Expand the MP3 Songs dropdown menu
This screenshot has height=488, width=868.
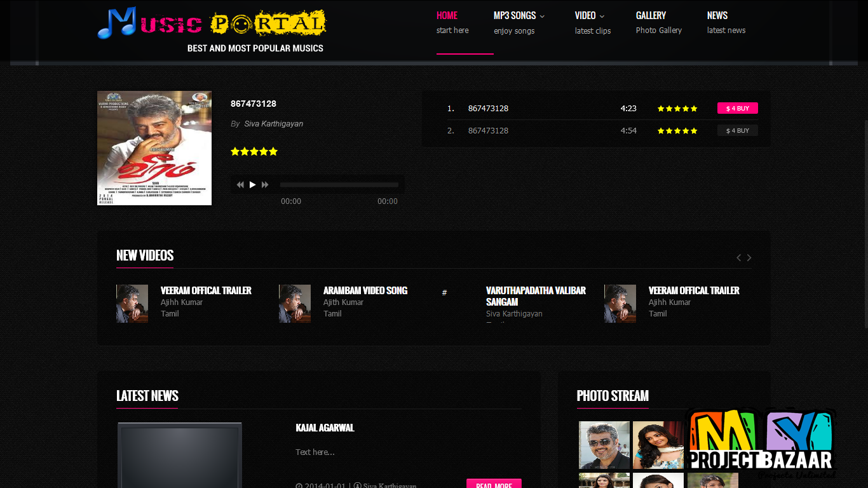click(519, 16)
